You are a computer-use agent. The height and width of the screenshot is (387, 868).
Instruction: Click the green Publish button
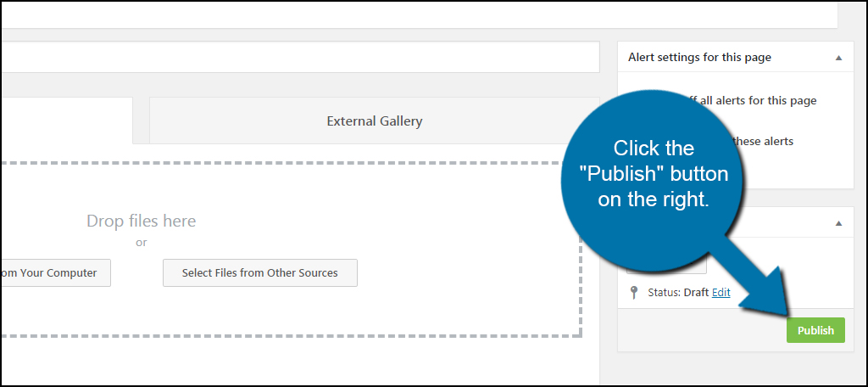(815, 330)
